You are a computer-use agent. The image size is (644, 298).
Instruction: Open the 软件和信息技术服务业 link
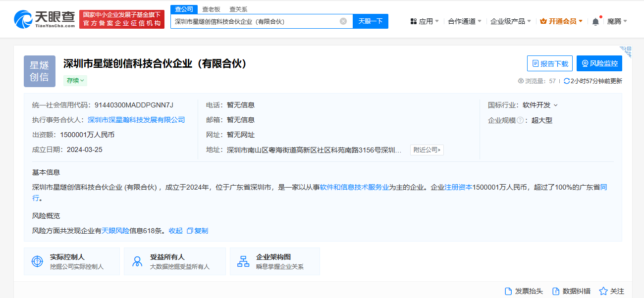coord(354,187)
